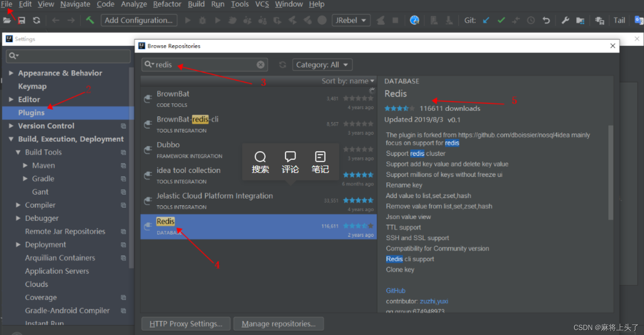Click the Settings search field
The image size is (644, 335).
(68, 56)
